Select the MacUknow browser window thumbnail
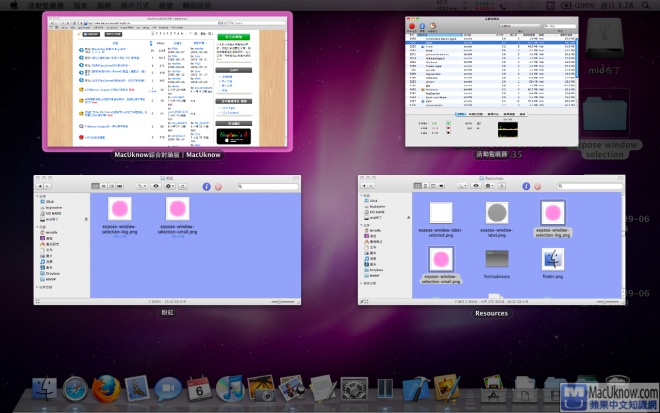The height and width of the screenshot is (413, 660). (168, 80)
